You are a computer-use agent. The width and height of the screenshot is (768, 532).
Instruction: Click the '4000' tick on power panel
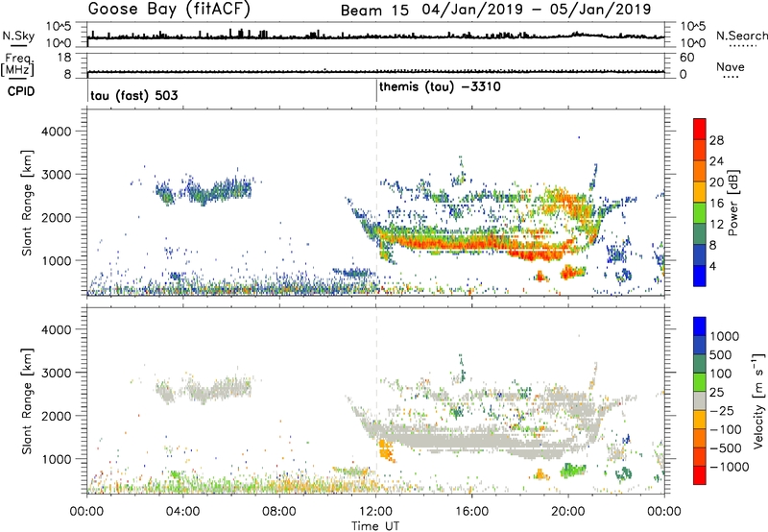(56, 132)
